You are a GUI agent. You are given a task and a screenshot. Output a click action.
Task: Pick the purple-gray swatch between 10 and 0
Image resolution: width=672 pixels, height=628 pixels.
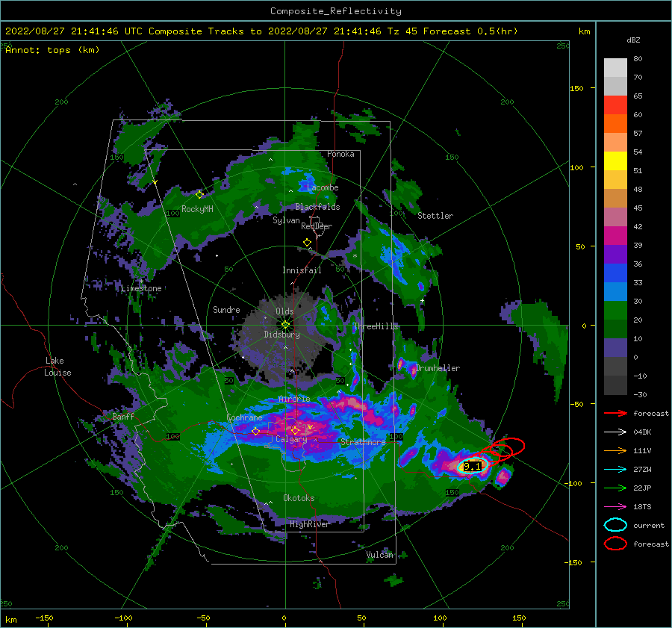(x=615, y=348)
